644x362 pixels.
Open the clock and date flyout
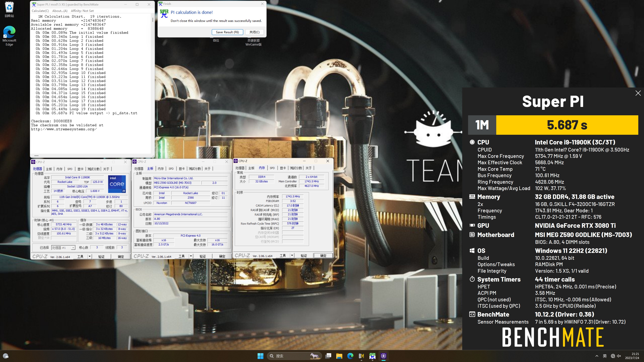[632, 356]
